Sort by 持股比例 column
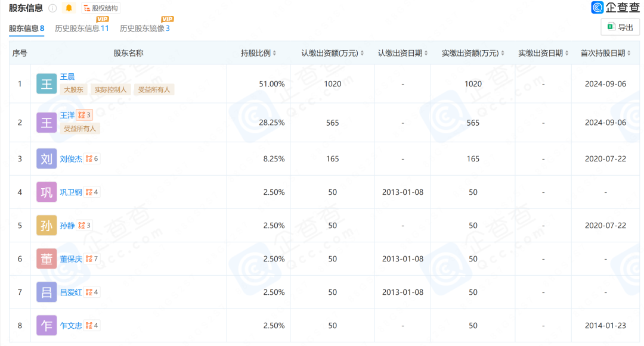Screen dimensions: 644x346 (258, 53)
